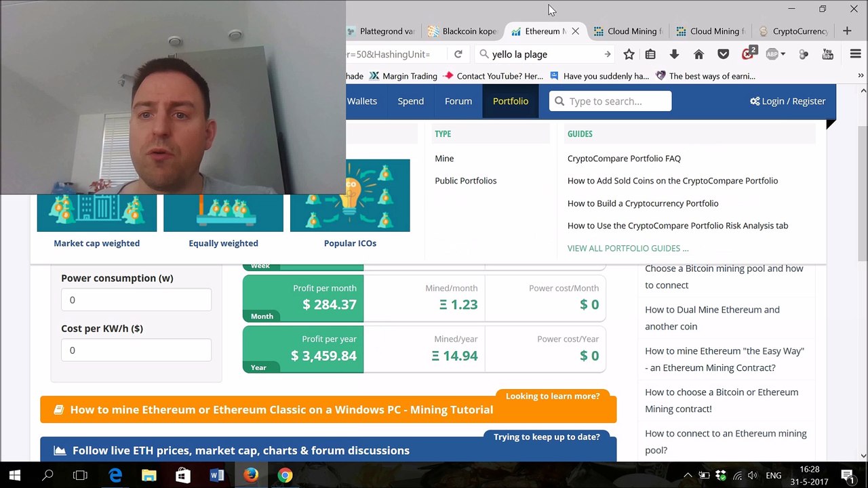Image resolution: width=868 pixels, height=488 pixels.
Task: Open Task View on the taskbar
Action: [80, 475]
